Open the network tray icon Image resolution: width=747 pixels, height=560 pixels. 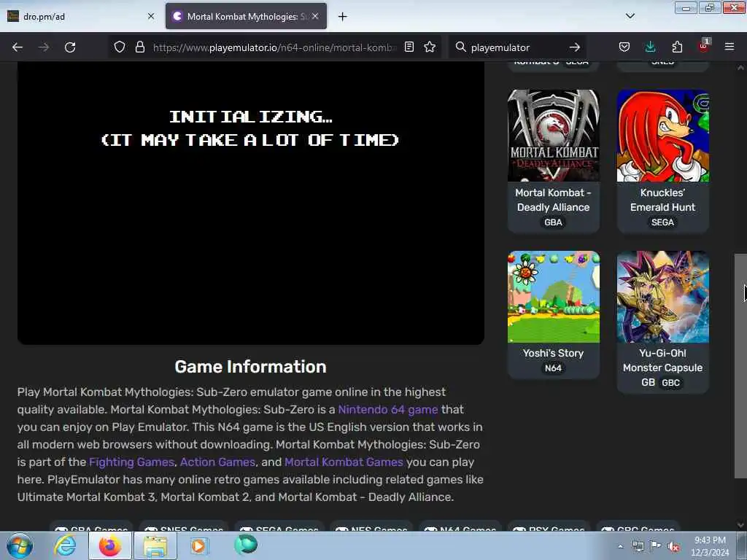638,547
